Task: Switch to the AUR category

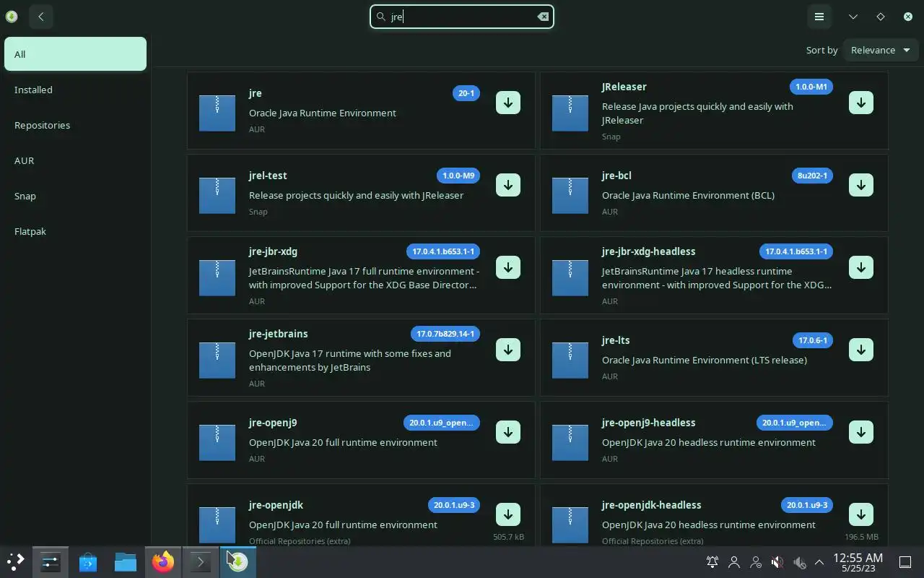Action: tap(75, 160)
